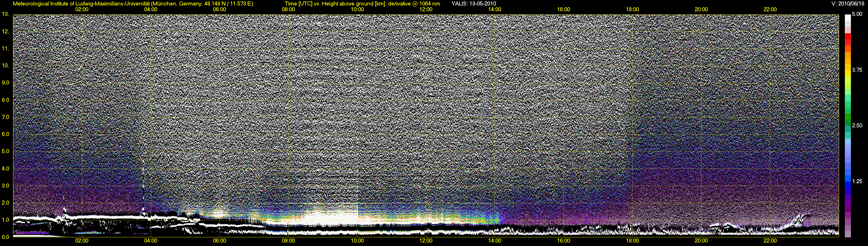The width and height of the screenshot is (868, 246).
Task: Click the '18:00' label on the top time axis
Action: click(632, 10)
